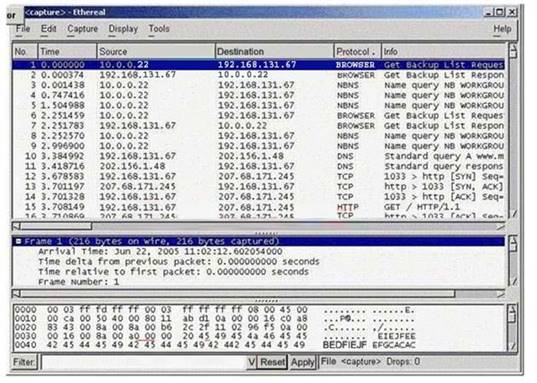The height and width of the screenshot is (383, 537).
Task: Click the Filter button
Action: tap(24, 362)
